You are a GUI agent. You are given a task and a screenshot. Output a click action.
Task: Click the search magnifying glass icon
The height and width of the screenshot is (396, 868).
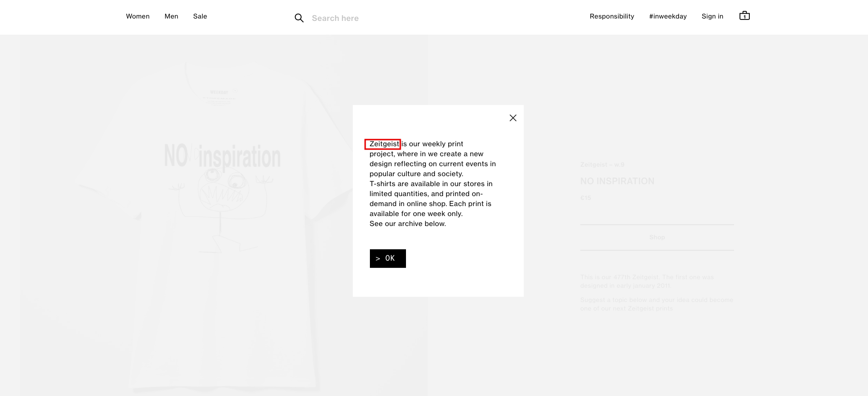(x=299, y=18)
